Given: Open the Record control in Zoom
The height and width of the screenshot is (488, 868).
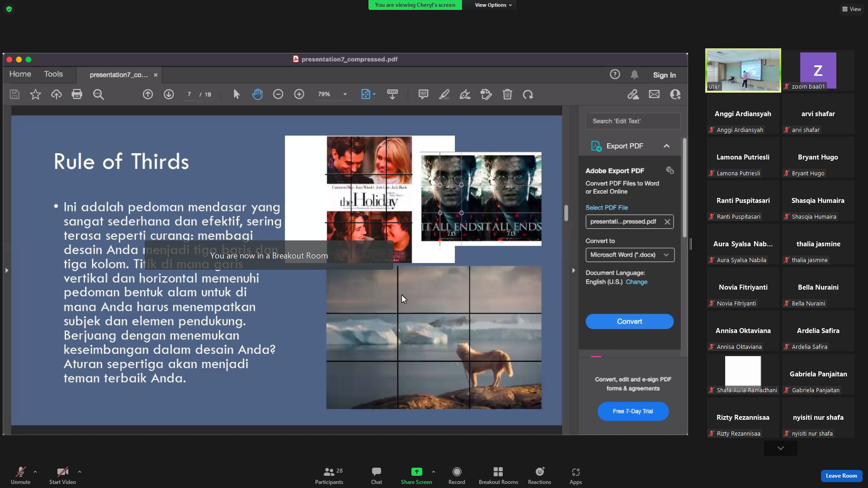Looking at the screenshot, I should (x=457, y=475).
